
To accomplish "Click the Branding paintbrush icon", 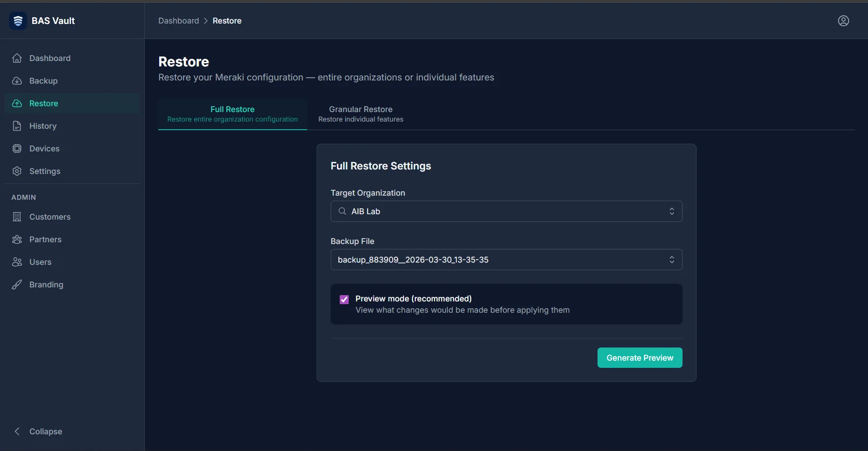I will [x=17, y=285].
